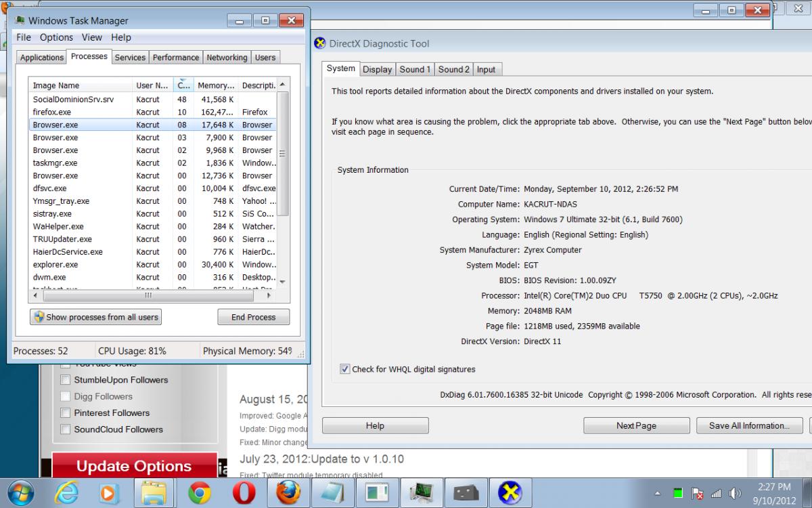Switch to Firefox taskbar icon
This screenshot has width=812, height=508.
click(x=288, y=493)
